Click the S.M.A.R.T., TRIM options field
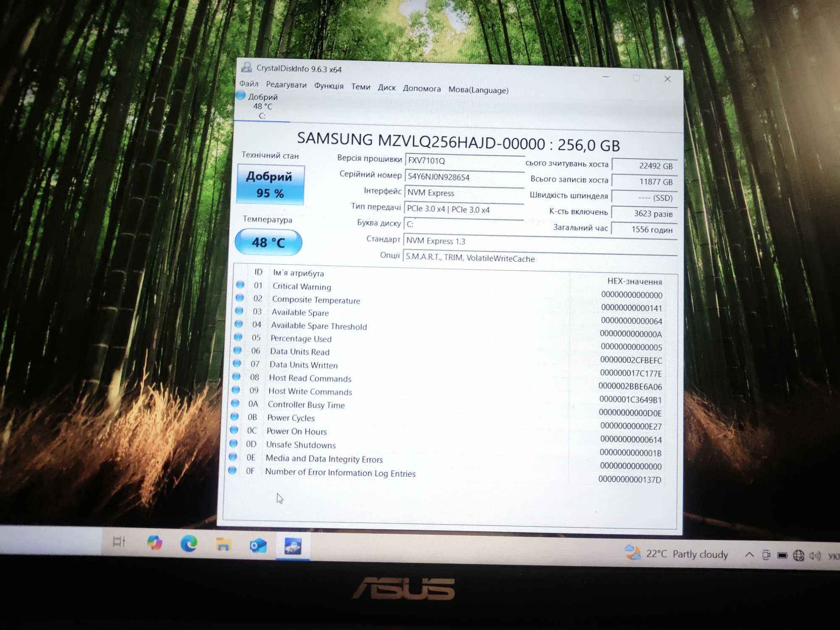The image size is (840, 630). (x=540, y=258)
